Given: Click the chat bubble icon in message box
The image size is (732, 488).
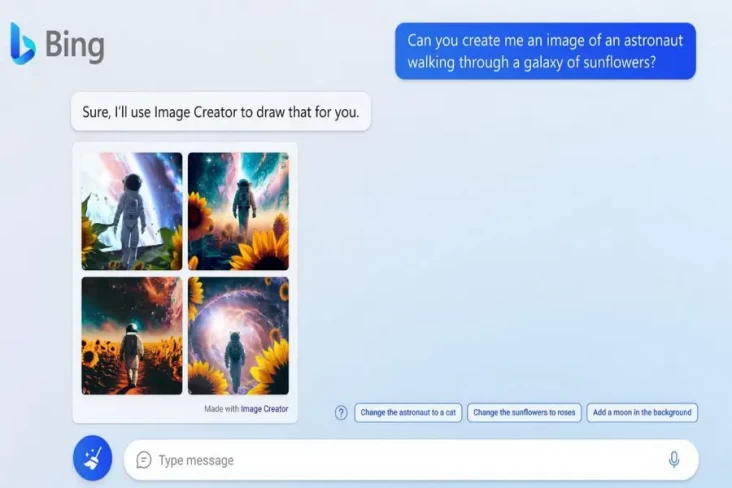Looking at the screenshot, I should click(144, 460).
